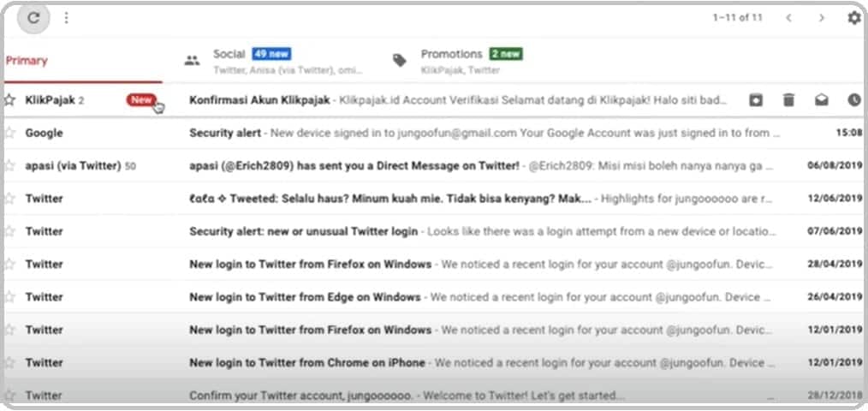The height and width of the screenshot is (411, 868).
Task: Open 'Confirm your Twitter account' email
Action: [x=434, y=395]
